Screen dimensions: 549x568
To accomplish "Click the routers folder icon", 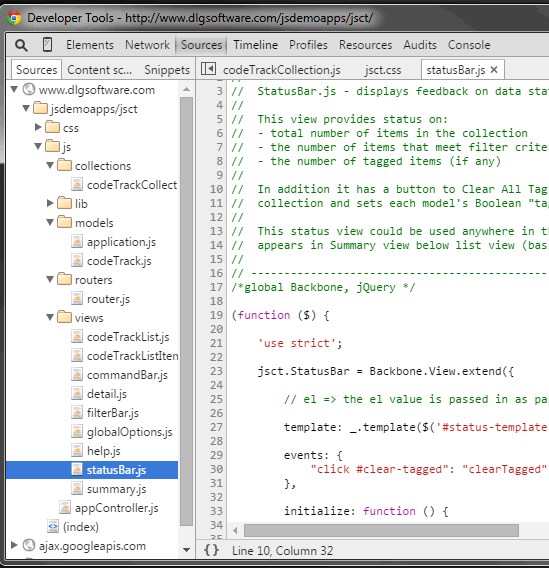I will pos(64,279).
